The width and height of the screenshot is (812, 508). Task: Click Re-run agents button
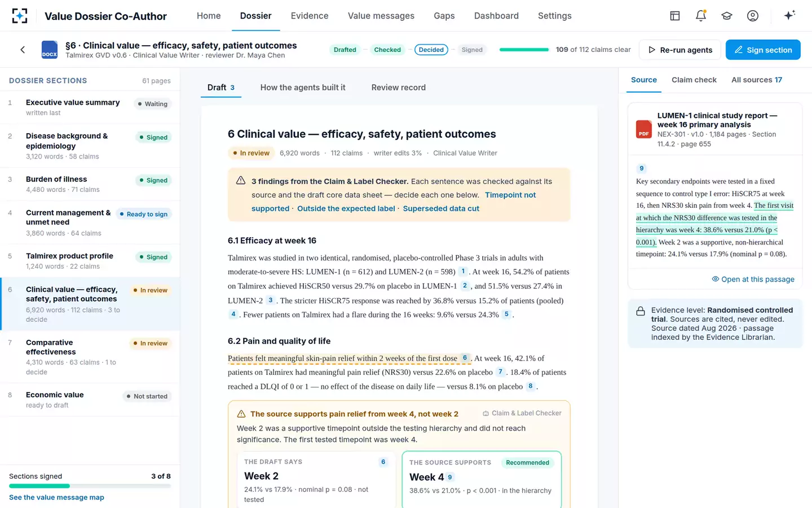pyautogui.click(x=680, y=50)
